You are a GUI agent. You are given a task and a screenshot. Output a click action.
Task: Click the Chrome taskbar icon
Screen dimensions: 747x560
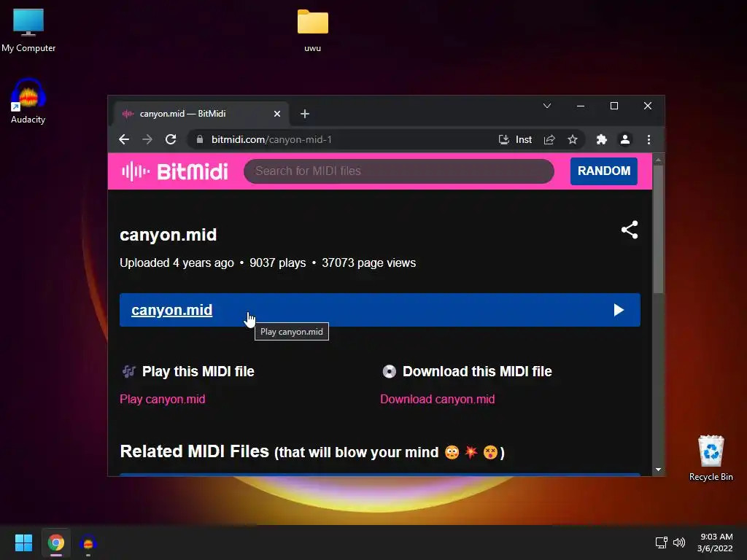56,542
